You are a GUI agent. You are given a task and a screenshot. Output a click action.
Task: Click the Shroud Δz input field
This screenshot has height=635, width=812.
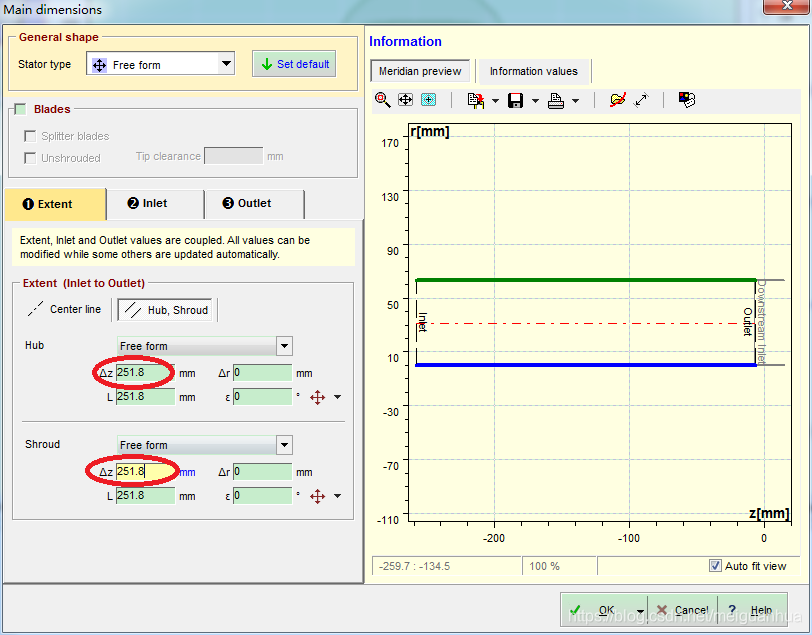click(146, 471)
